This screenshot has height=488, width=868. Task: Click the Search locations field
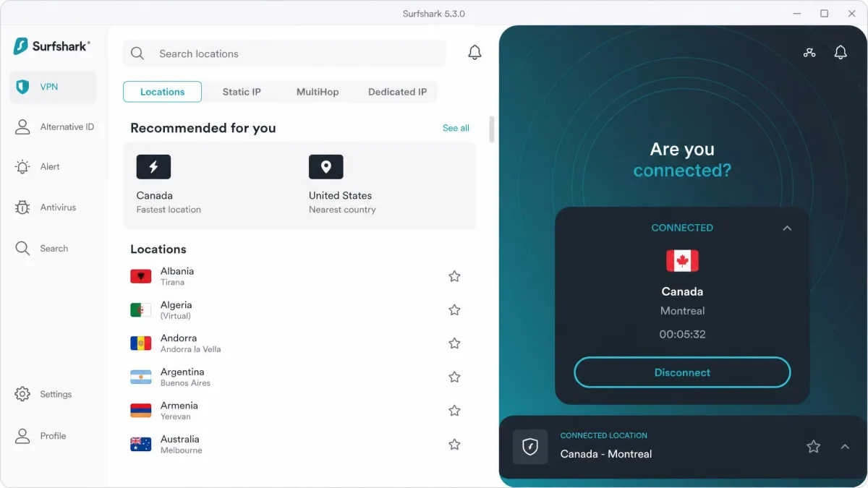point(284,53)
